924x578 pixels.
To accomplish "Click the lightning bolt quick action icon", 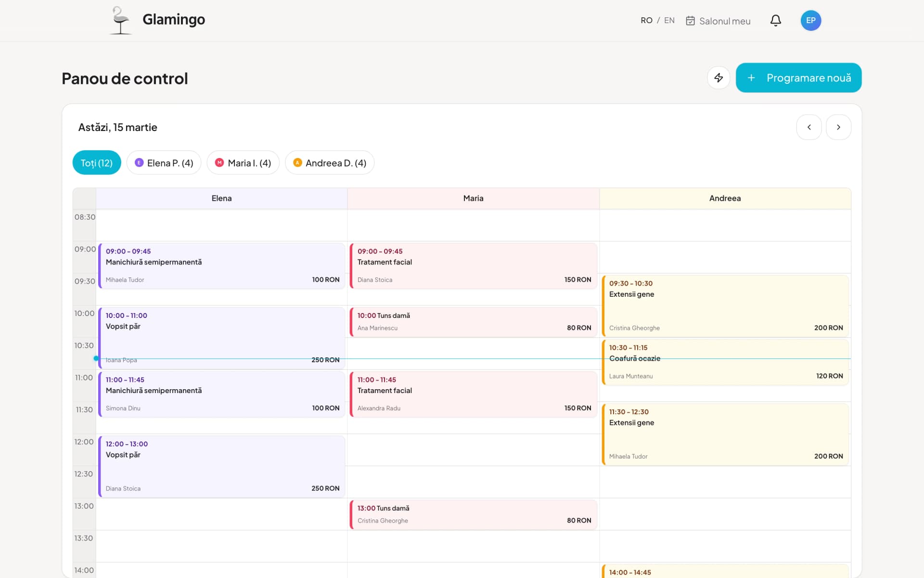I will [718, 78].
